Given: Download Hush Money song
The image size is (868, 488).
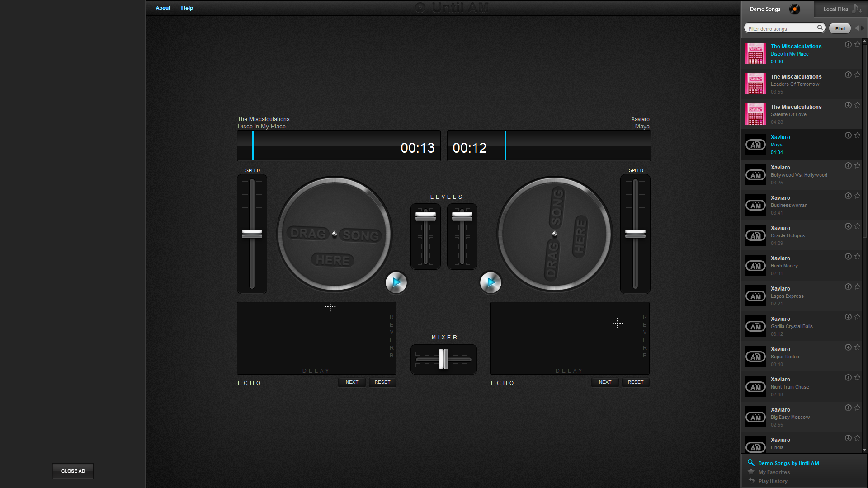Looking at the screenshot, I should (848, 257).
